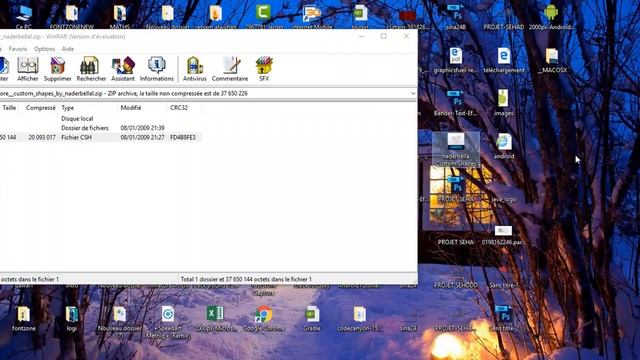Open Ce PC desktop icon
Image resolution: width=640 pixels, height=360 pixels.
(24, 17)
